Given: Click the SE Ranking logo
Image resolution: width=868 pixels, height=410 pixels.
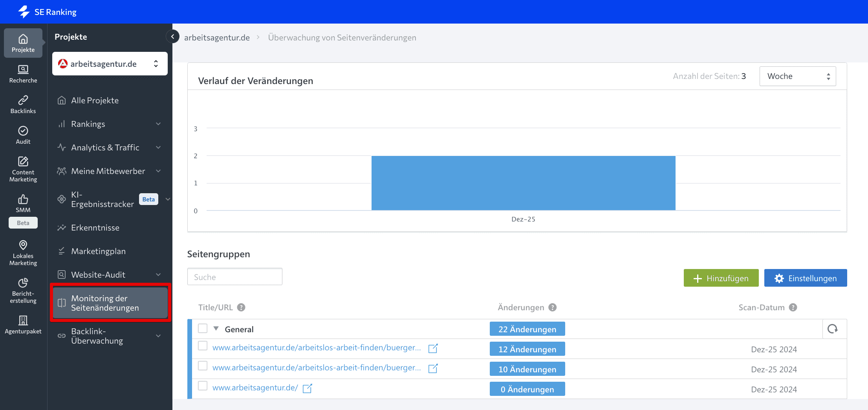Looking at the screenshot, I should click(x=47, y=12).
